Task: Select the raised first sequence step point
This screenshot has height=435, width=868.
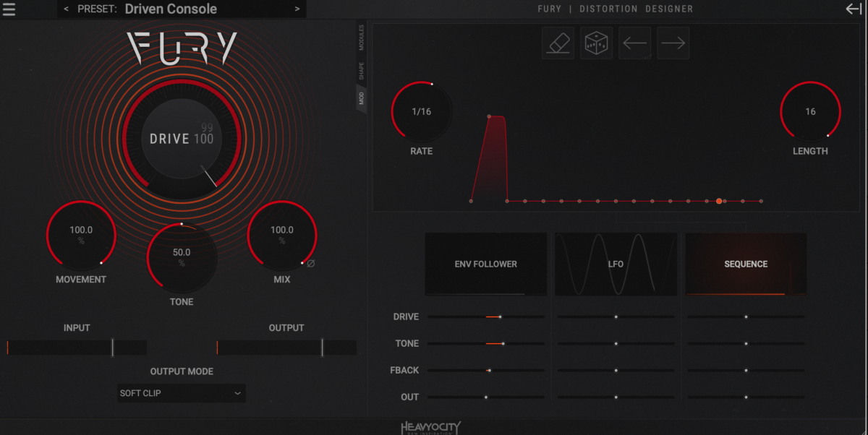Action: pos(490,116)
